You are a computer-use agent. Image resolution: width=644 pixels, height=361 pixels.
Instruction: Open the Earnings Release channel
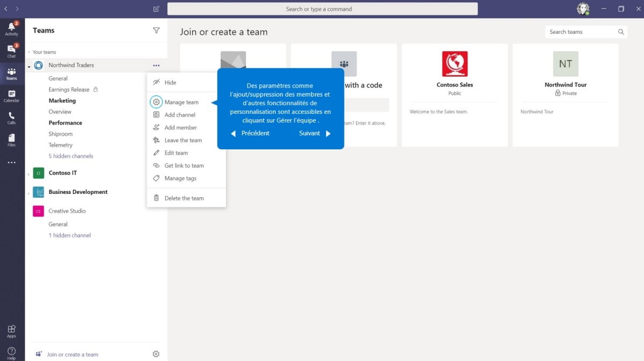(69, 90)
